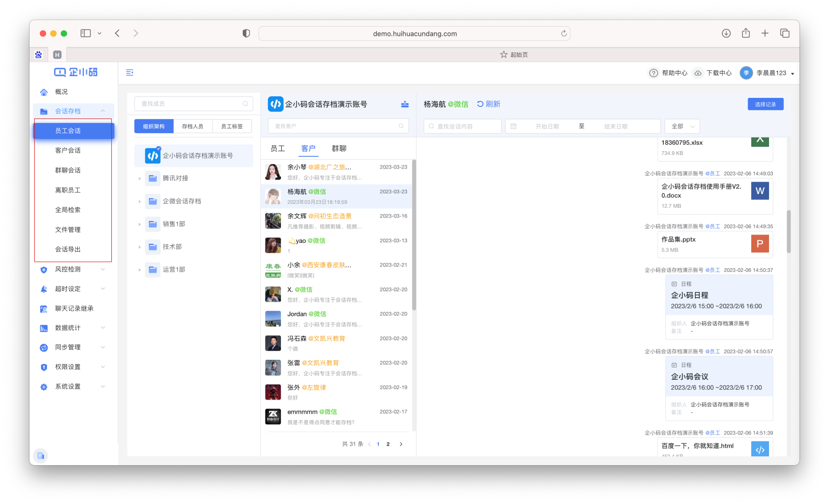Click the search icon in 查找成员 box
This screenshot has width=829, height=504.
coord(245,104)
